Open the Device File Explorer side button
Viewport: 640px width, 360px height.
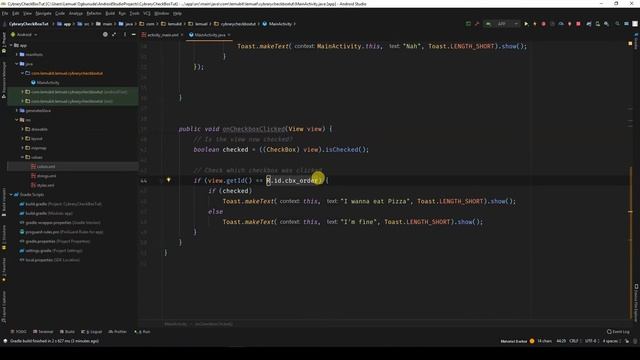tap(636, 302)
